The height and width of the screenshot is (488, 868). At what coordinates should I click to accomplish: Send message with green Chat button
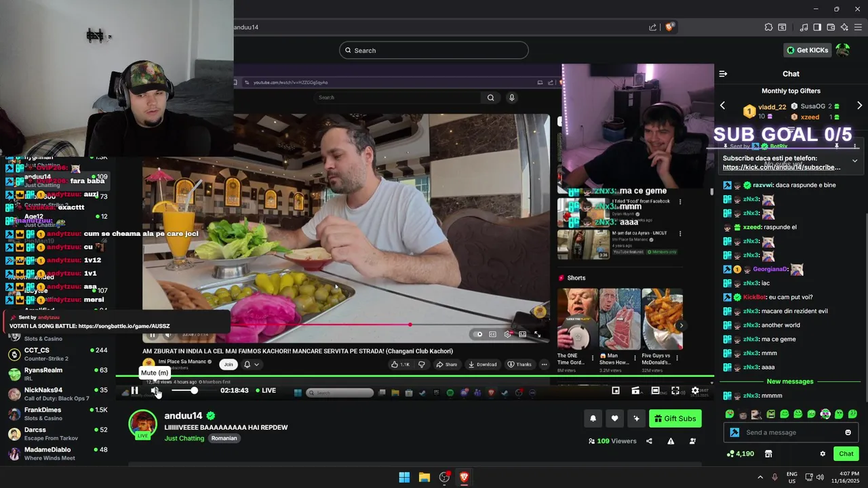point(846,454)
